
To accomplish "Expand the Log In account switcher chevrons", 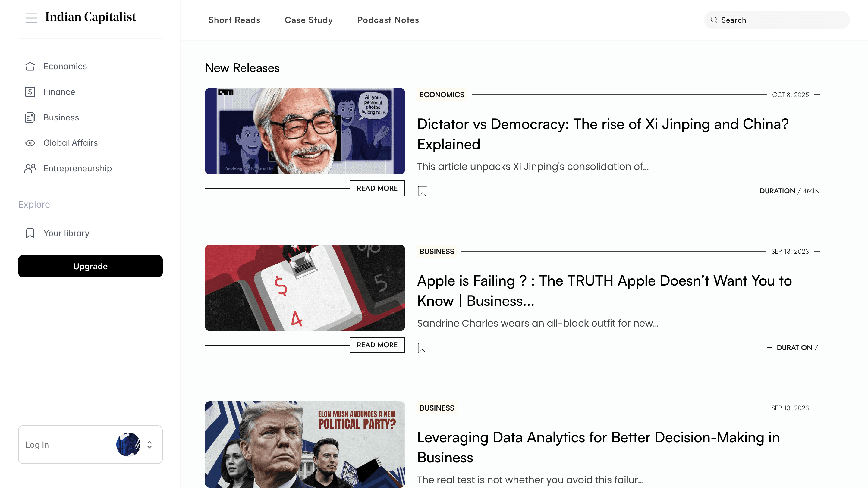I will 149,445.
